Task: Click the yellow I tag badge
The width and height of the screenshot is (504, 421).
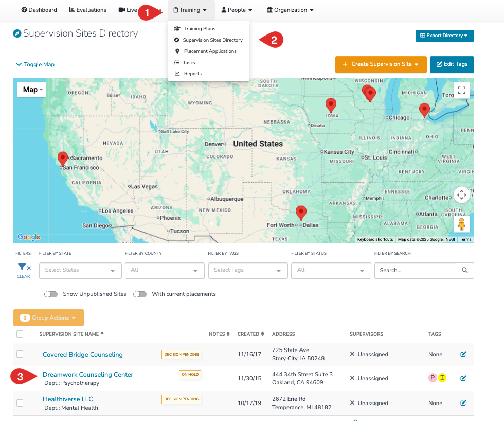Action: (x=442, y=378)
